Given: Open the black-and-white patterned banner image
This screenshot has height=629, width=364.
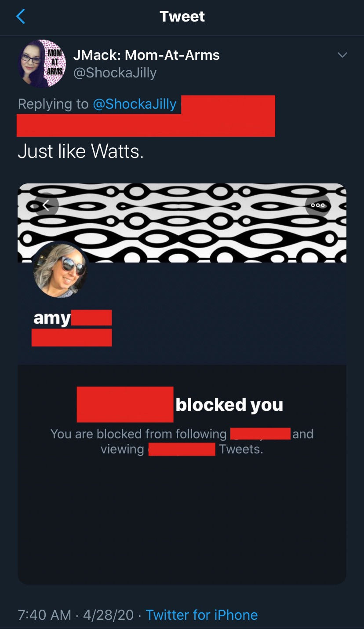Looking at the screenshot, I should click(182, 223).
